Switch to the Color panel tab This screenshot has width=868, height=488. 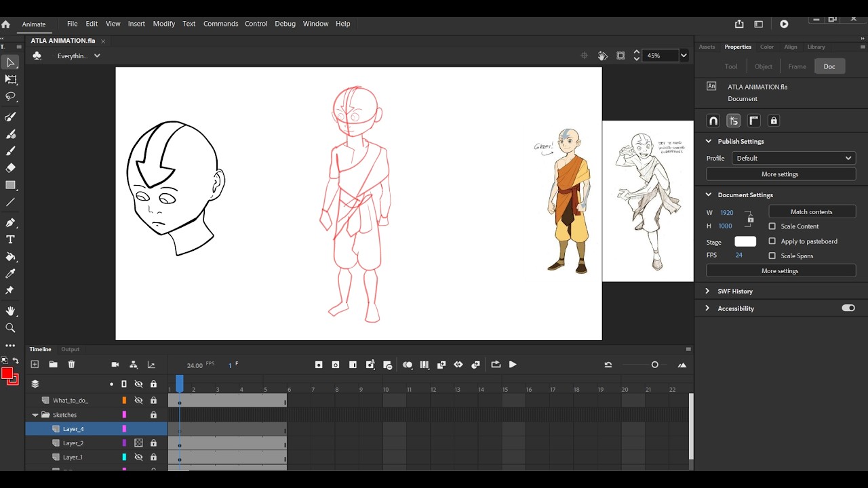767,47
